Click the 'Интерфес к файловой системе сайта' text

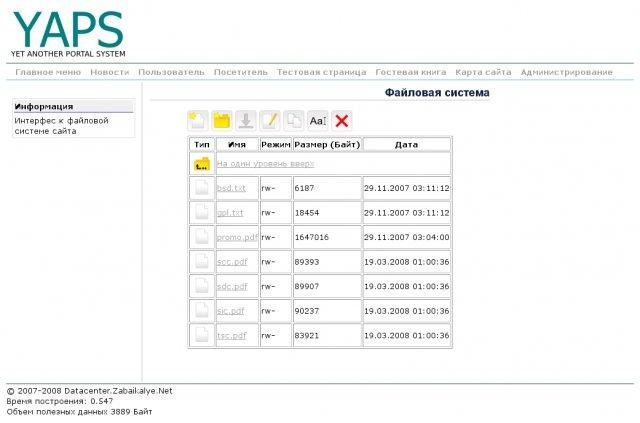click(61, 126)
